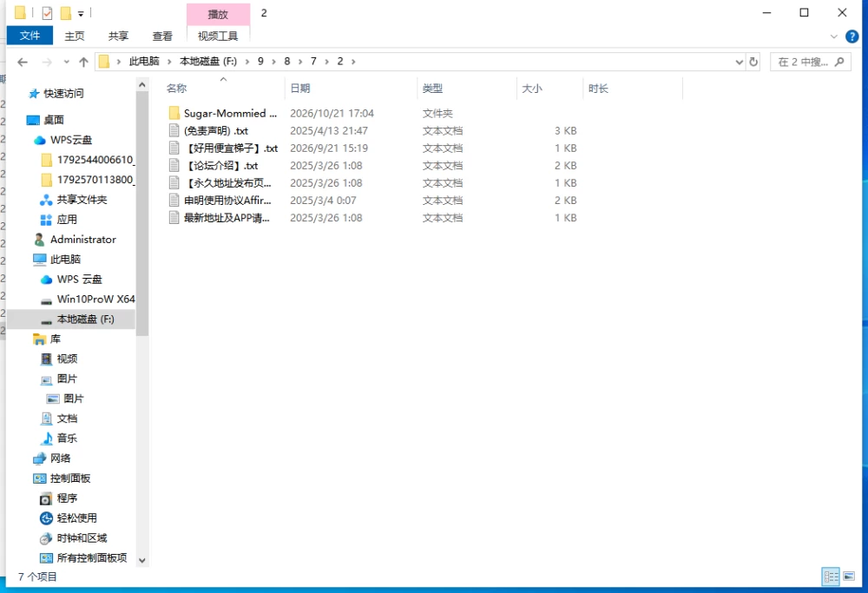The image size is (868, 593).
Task: Sort files by the 名称 column
Action: click(176, 88)
